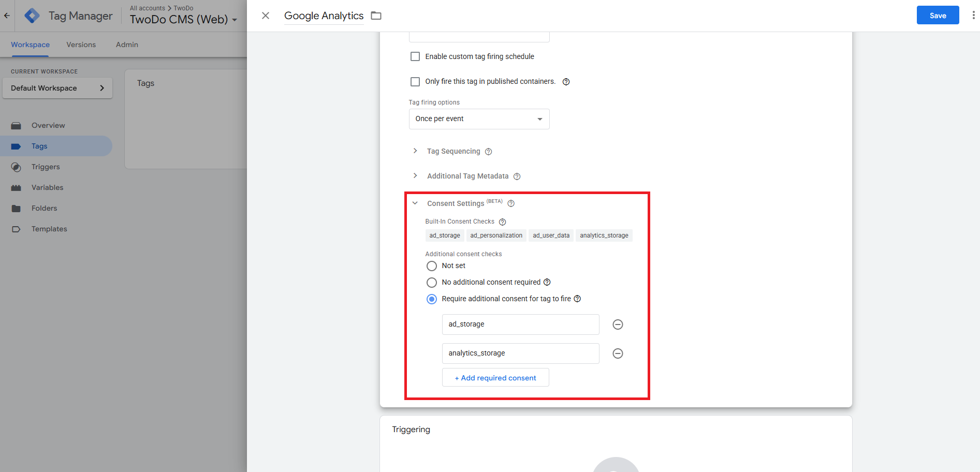Choose No additional consent required
Viewport: 980px width, 472px height.
pyautogui.click(x=432, y=283)
